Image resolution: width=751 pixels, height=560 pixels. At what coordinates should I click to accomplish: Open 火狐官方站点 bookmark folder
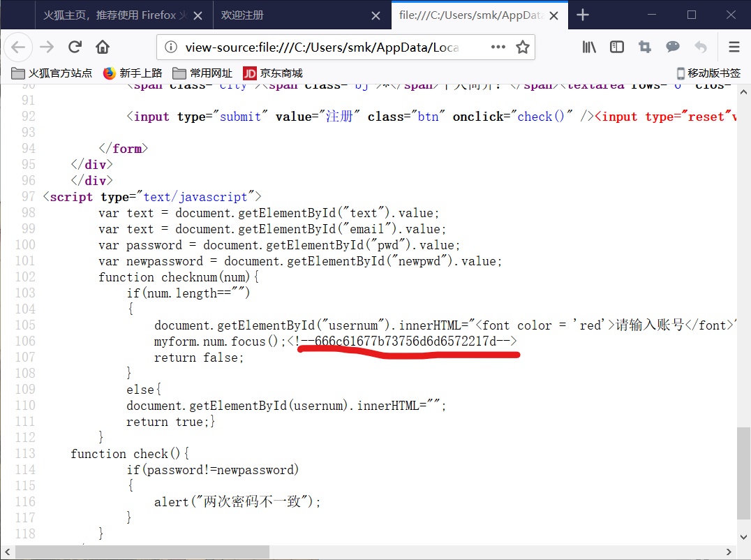(x=52, y=73)
